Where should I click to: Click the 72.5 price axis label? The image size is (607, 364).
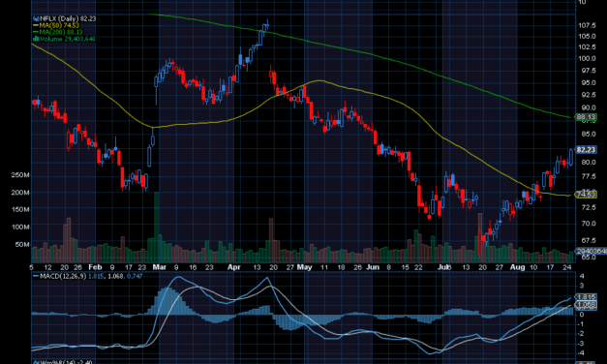pyautogui.click(x=588, y=207)
